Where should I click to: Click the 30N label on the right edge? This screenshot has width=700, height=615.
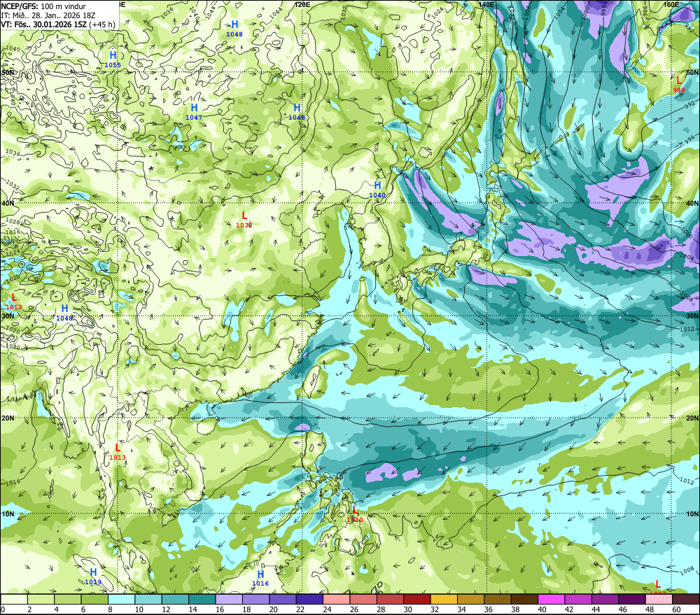tap(692, 316)
